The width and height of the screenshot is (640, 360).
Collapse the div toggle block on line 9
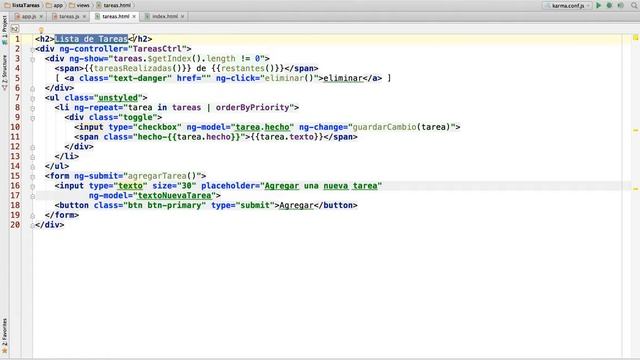[32, 118]
